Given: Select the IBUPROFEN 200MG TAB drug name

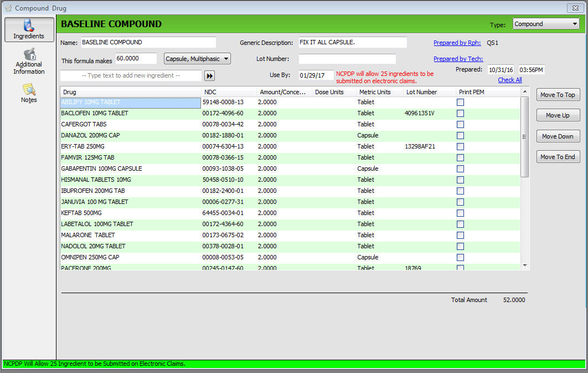Looking at the screenshot, I should (x=93, y=191).
